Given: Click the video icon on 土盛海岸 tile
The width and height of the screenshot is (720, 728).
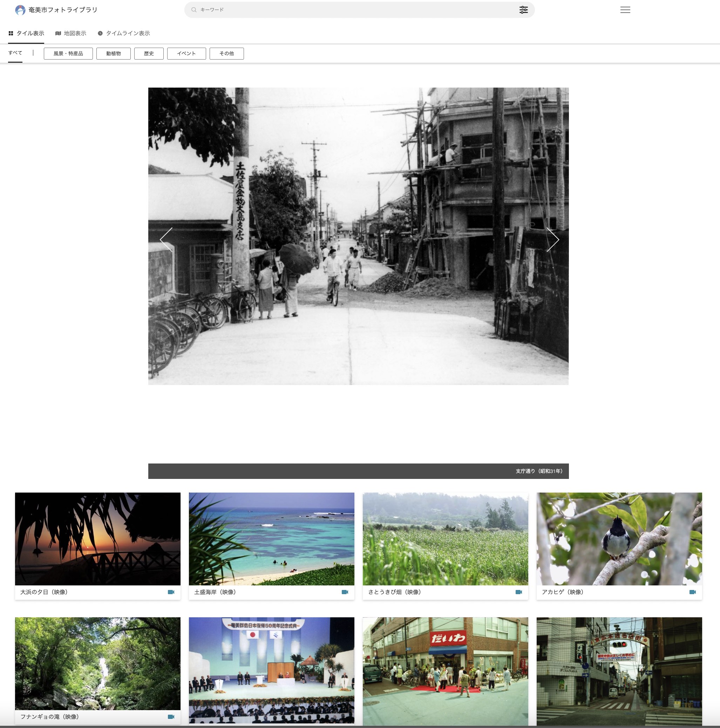Looking at the screenshot, I should coord(345,592).
